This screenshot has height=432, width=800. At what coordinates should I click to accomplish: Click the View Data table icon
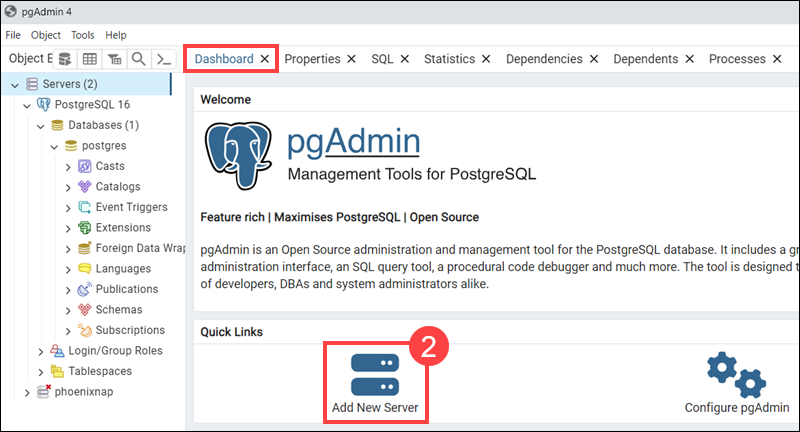[90, 59]
